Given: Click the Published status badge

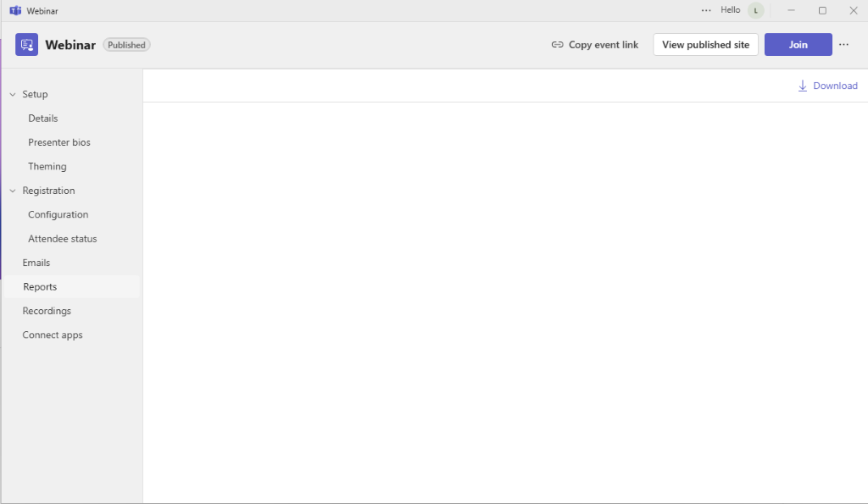Looking at the screenshot, I should [x=127, y=45].
